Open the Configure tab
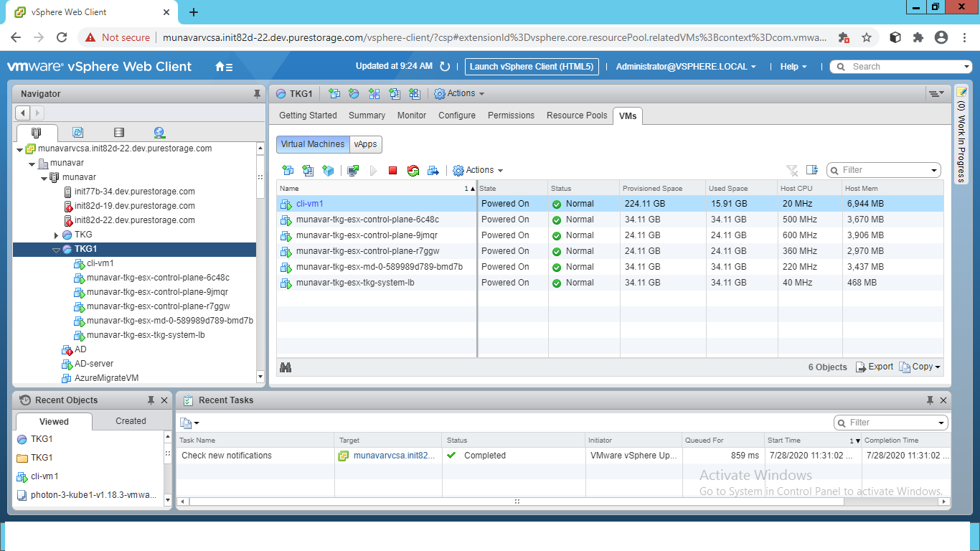 click(457, 116)
